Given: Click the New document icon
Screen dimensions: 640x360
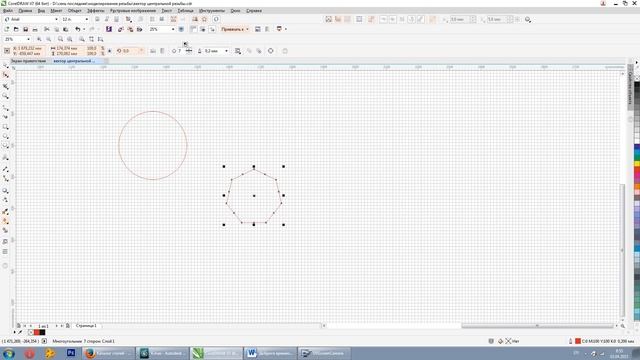Looking at the screenshot, I should 7,29.
